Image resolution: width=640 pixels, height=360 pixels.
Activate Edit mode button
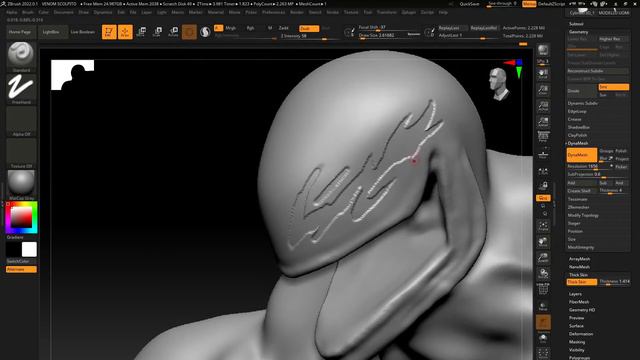(x=109, y=32)
